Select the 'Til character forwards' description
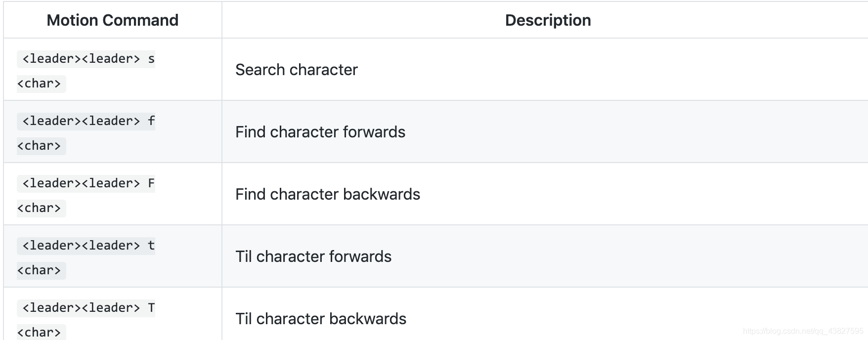 tap(313, 256)
